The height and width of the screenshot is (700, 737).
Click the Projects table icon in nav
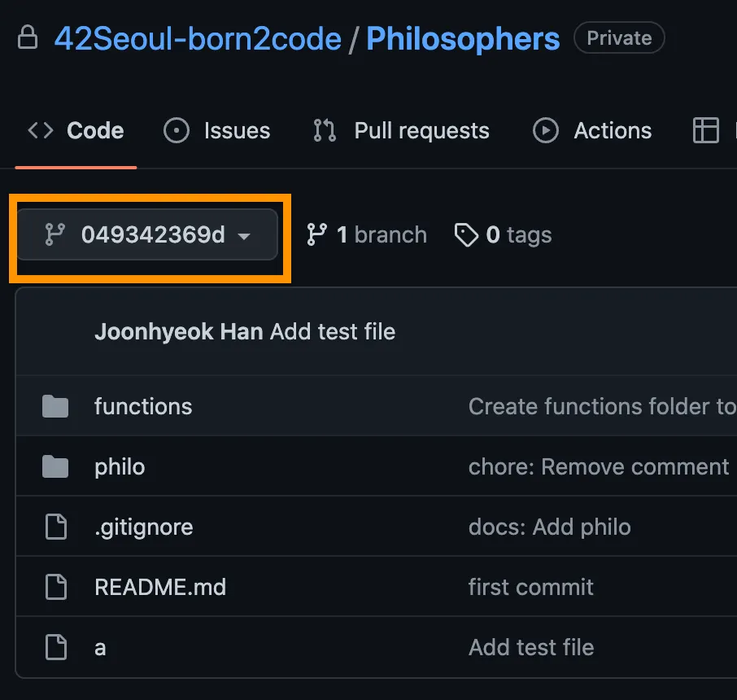[x=705, y=130]
